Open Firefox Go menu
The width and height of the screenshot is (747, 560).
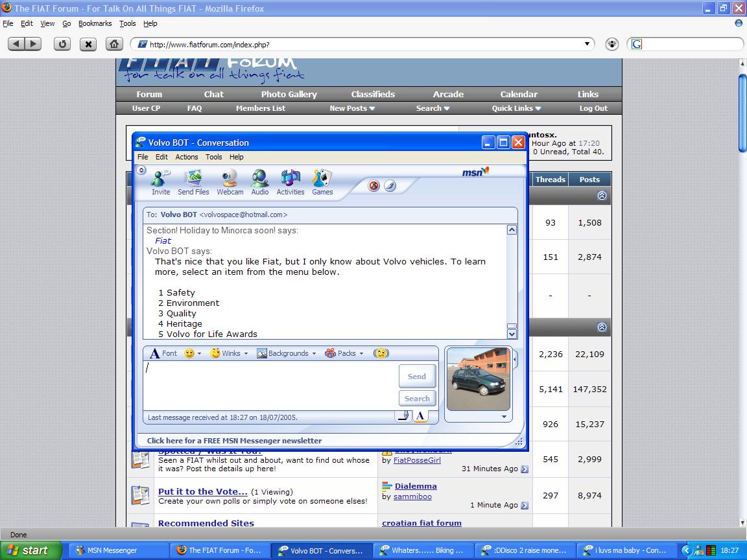point(66,23)
